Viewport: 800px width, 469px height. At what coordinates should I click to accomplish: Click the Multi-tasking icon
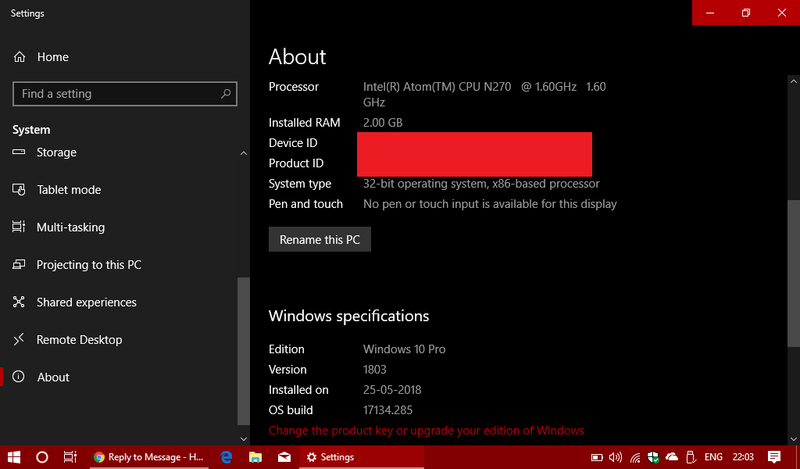click(18, 227)
